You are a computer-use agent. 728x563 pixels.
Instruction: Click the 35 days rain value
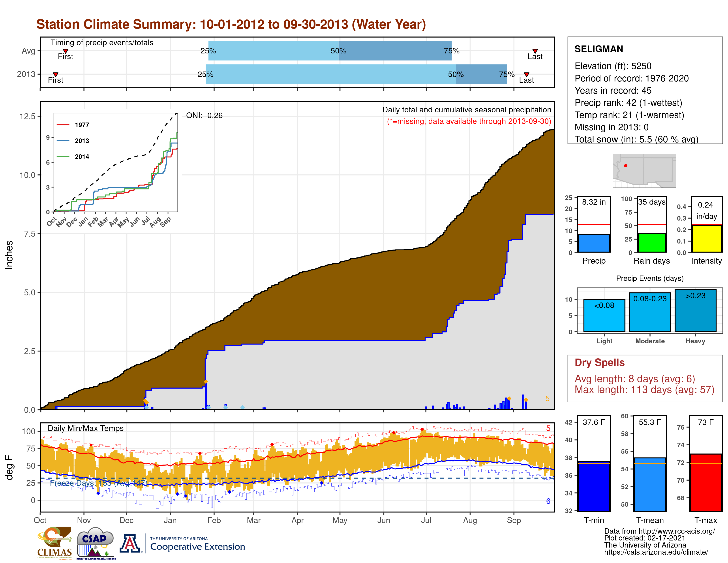coord(652,202)
